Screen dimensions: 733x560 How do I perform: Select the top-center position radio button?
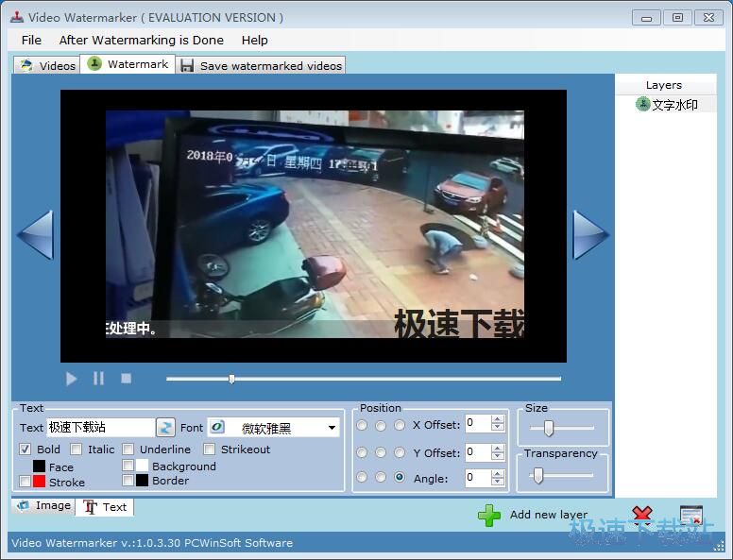(381, 425)
